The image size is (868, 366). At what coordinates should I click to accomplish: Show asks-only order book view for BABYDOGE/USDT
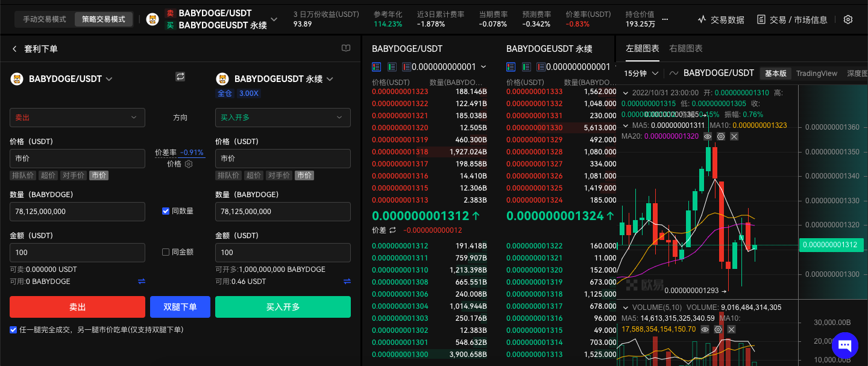407,66
